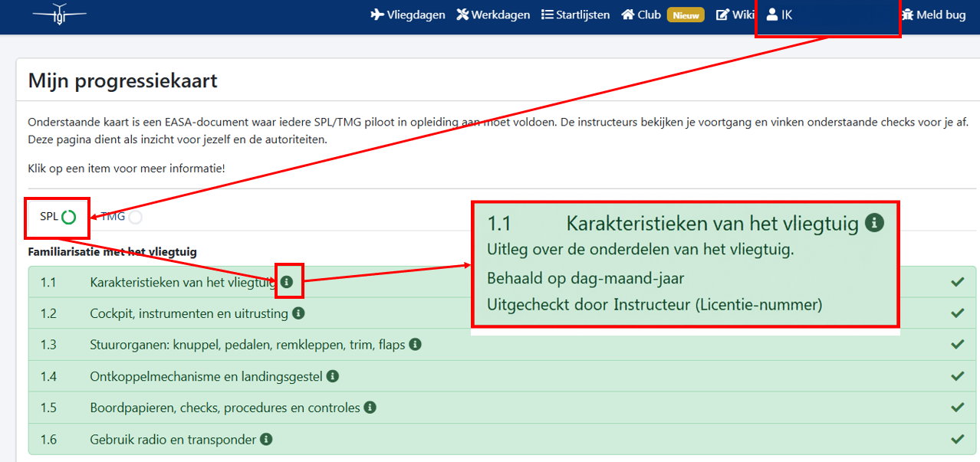Open info icon for Karakteristieken van het vliegtuig
Image resolution: width=980 pixels, height=462 pixels.
[287, 282]
